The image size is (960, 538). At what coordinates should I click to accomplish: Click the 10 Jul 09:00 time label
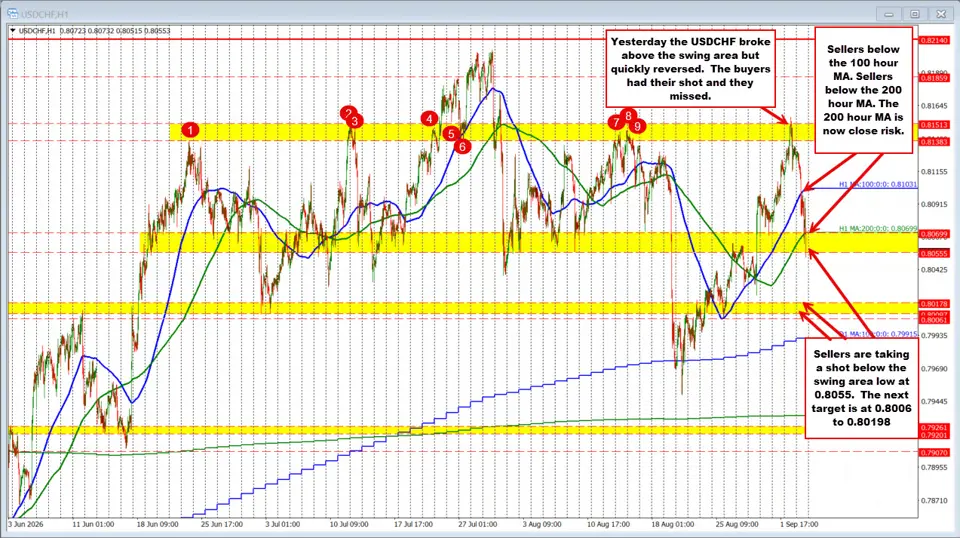349,525
